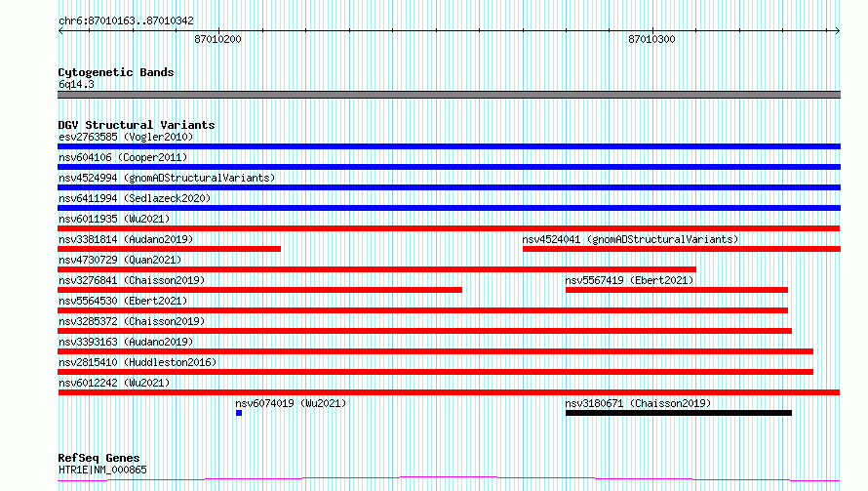The width and height of the screenshot is (868, 491).
Task: Click the nsv3381814 (Audano2019) label
Action: (126, 239)
